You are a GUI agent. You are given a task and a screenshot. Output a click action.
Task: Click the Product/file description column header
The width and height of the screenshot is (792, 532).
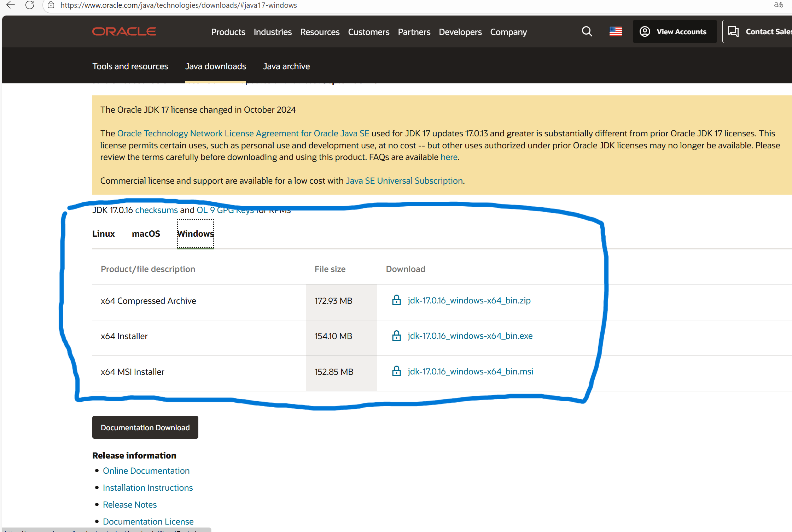148,269
